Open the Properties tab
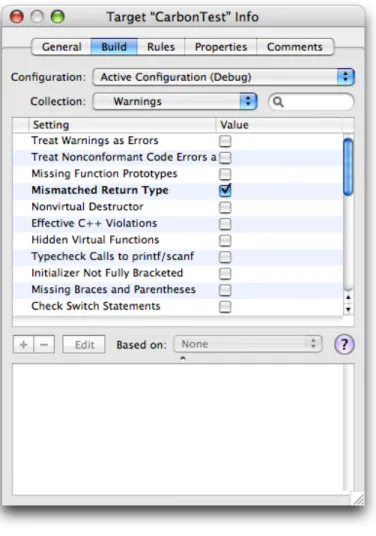The image size is (376, 536). [x=221, y=47]
